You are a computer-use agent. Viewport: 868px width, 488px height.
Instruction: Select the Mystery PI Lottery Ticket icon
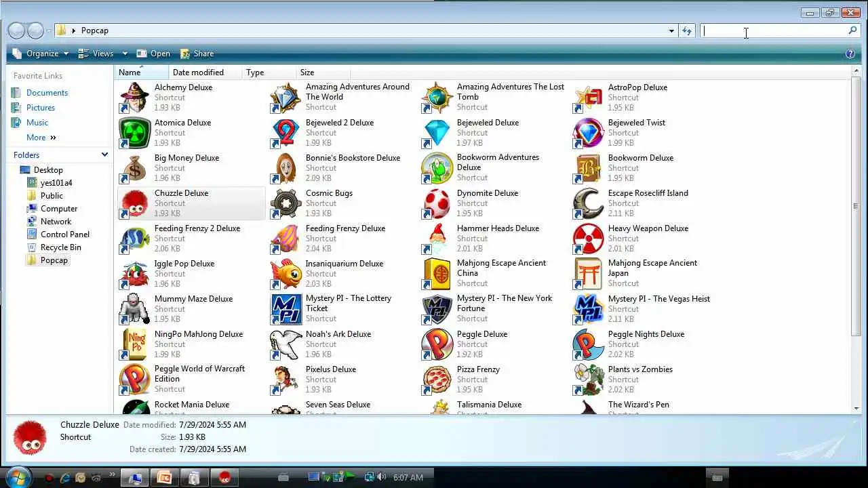[x=285, y=309]
